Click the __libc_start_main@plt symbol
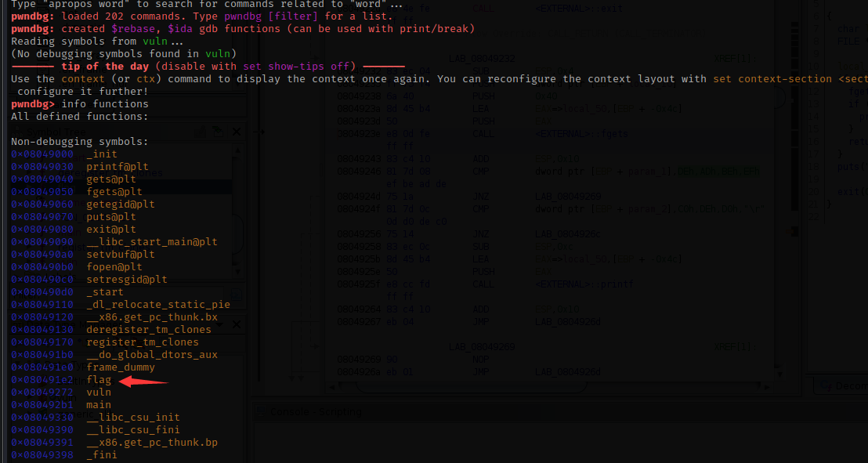 pos(152,242)
